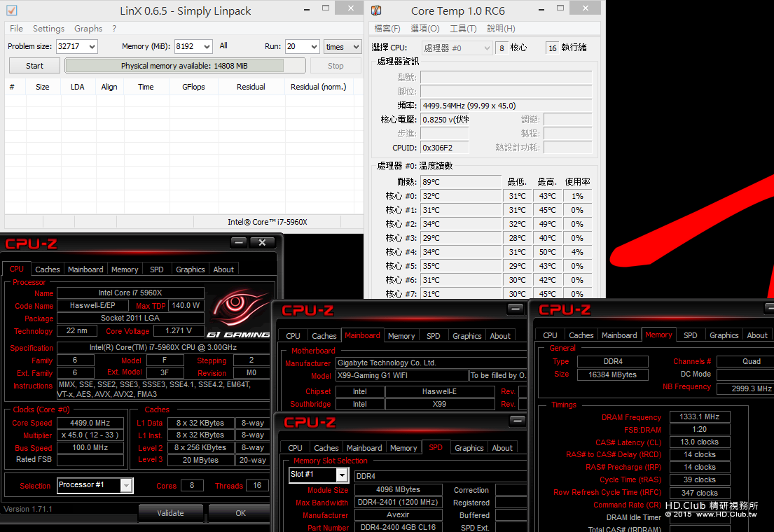Open the ? help menu in LinX
The width and height of the screenshot is (774, 532).
click(114, 29)
